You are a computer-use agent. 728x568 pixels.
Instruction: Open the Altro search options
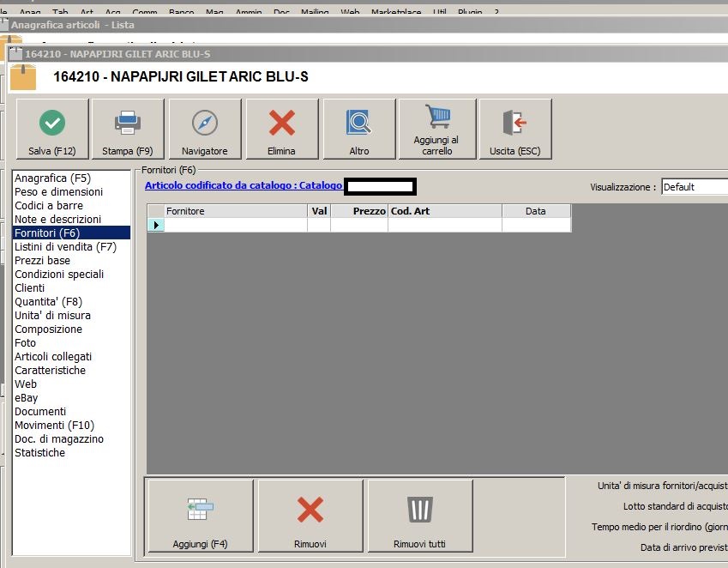359,129
